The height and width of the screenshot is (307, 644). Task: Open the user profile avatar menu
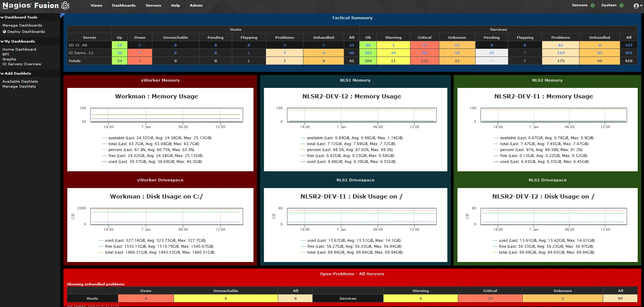point(636,6)
